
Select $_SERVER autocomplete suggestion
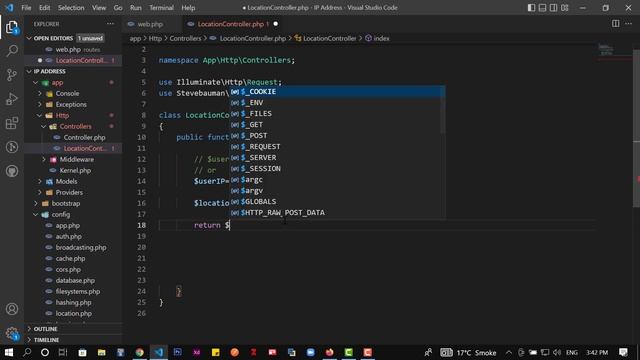coord(337,158)
